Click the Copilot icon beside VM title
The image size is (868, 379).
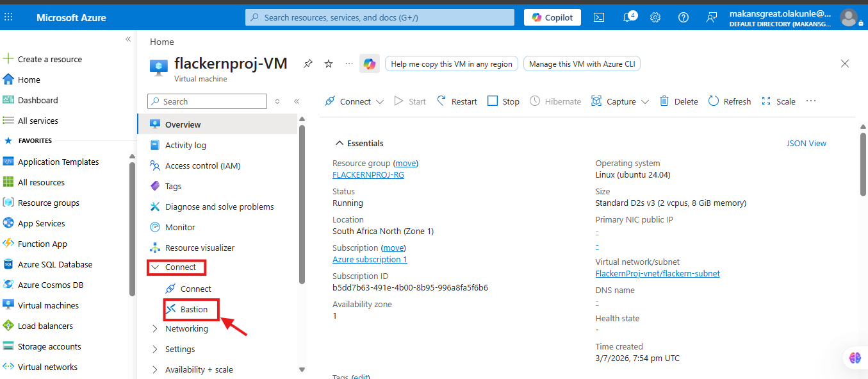(x=370, y=63)
